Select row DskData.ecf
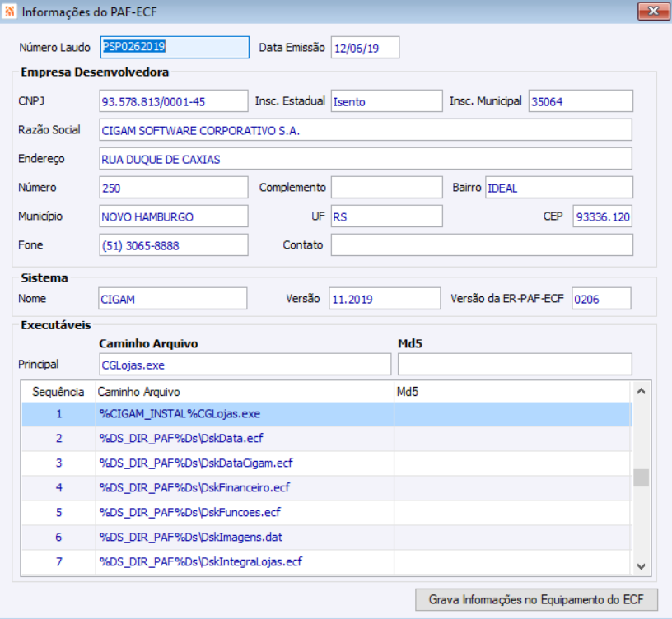 coord(327,438)
